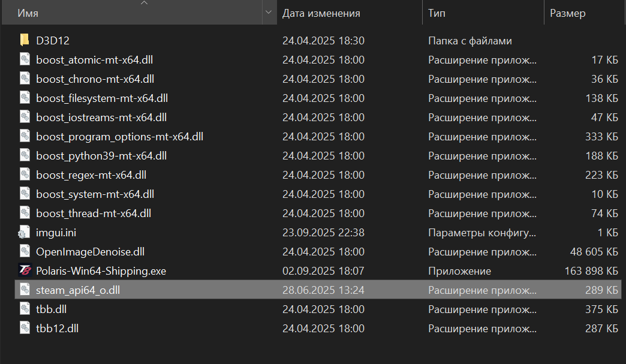The image size is (626, 364).
Task: Select the boost_filesystem-mt-x64.dll file name
Action: pos(98,98)
